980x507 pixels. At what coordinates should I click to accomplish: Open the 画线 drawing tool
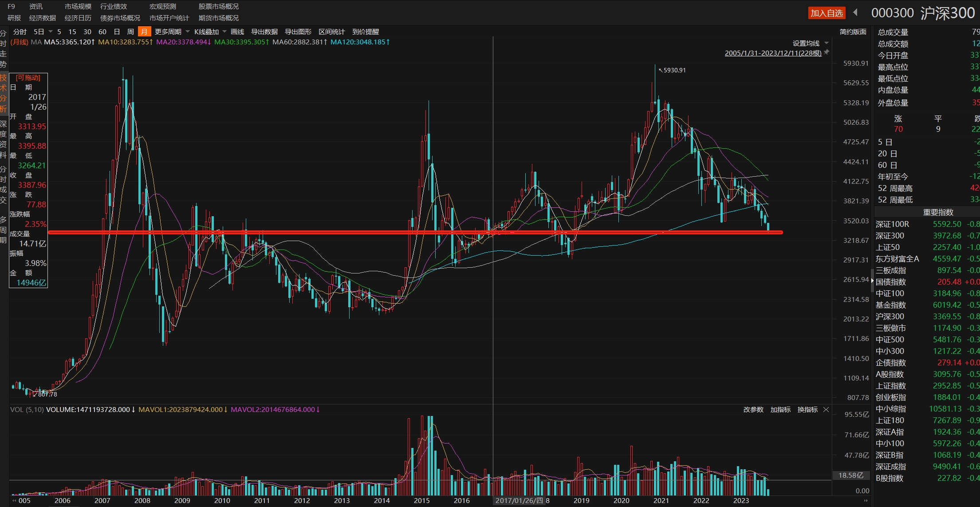237,32
